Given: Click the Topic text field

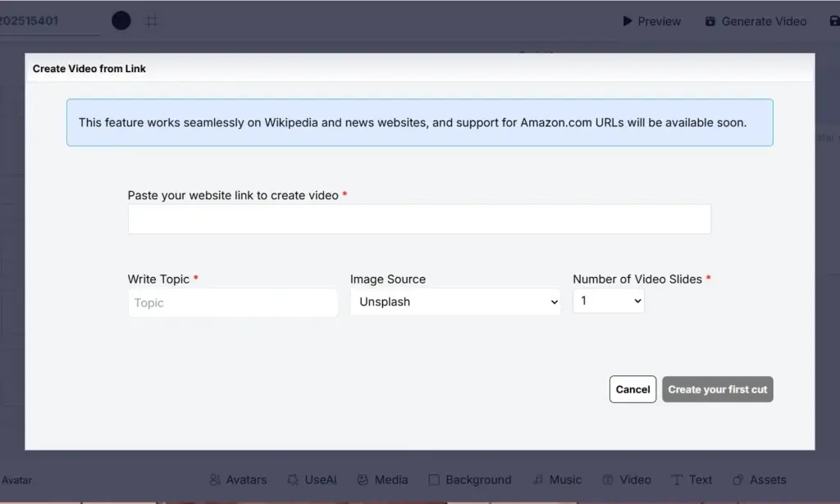Looking at the screenshot, I should point(233,302).
